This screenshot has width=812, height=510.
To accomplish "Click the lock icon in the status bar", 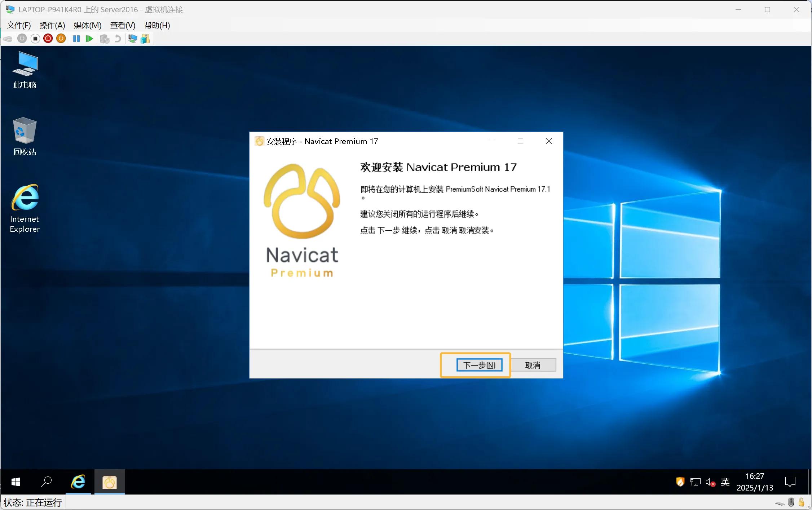I will pos(801,502).
